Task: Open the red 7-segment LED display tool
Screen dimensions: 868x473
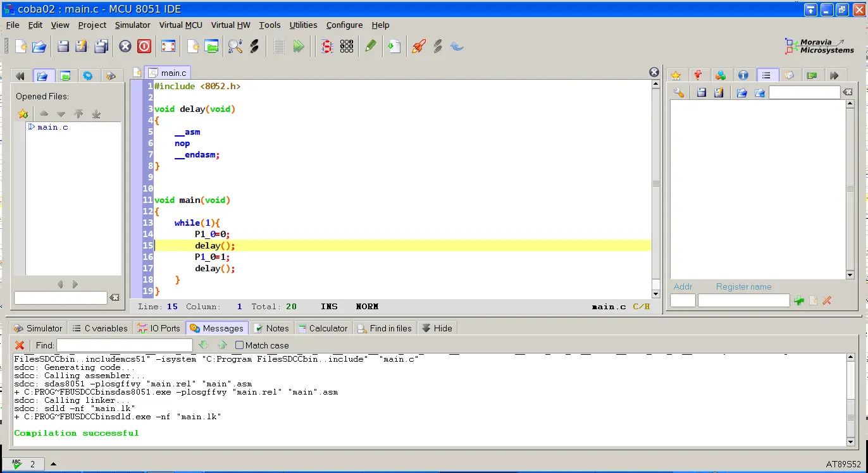Action: [326, 46]
